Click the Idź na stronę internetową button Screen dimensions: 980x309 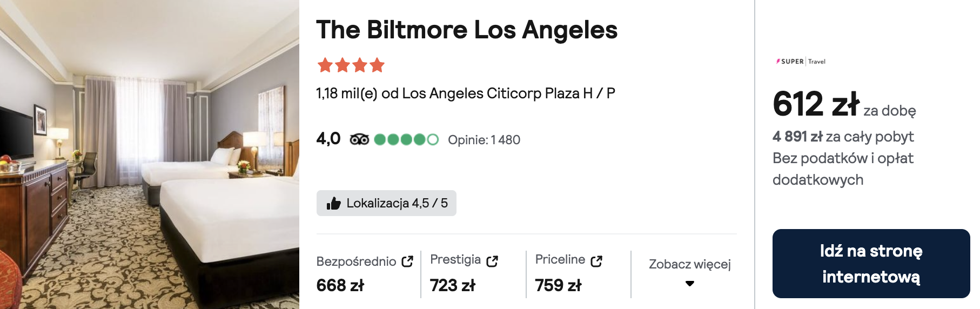871,264
